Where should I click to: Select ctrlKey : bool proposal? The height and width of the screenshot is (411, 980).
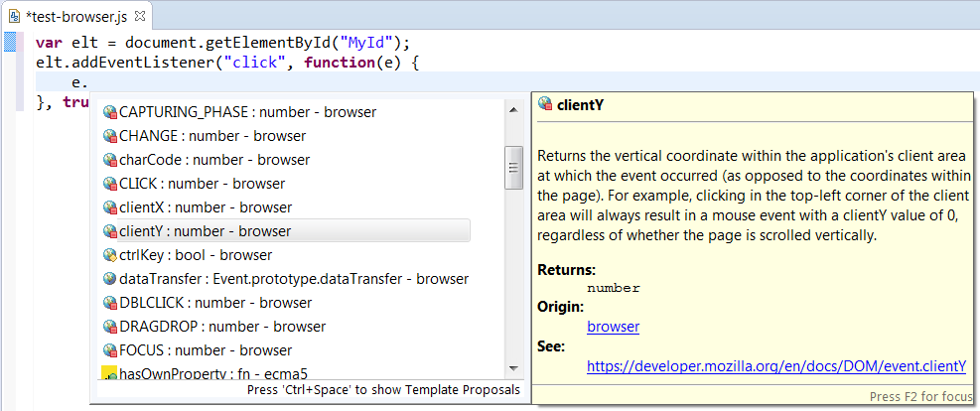coord(196,255)
